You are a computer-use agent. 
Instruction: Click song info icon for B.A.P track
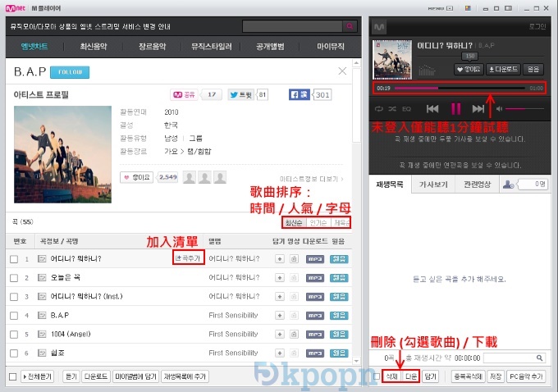[x=42, y=316]
